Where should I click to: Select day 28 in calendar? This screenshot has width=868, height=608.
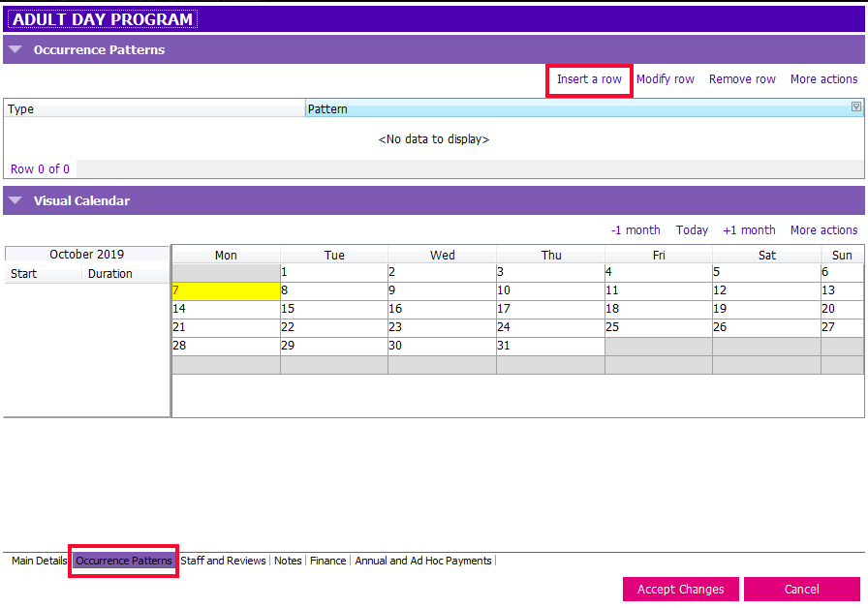(226, 346)
